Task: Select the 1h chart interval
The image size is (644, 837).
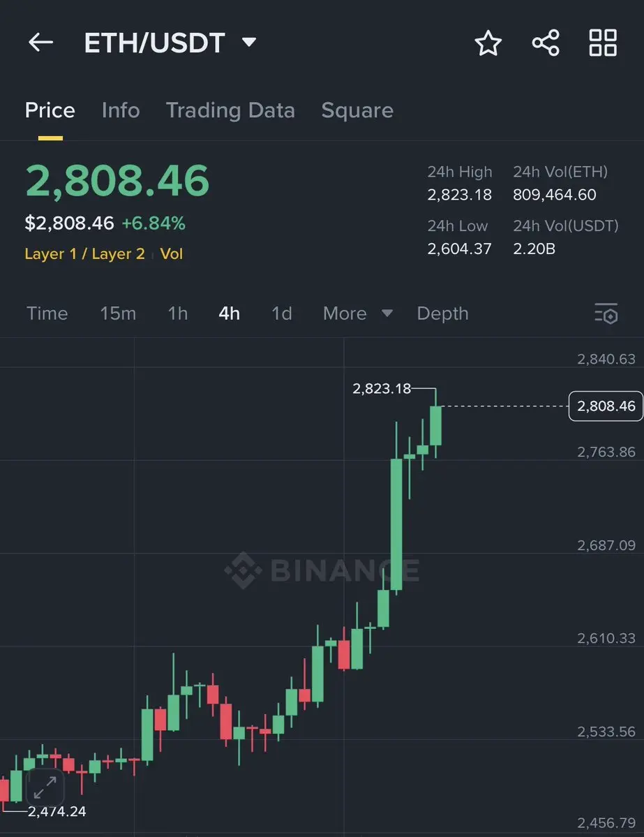Action: [x=178, y=313]
